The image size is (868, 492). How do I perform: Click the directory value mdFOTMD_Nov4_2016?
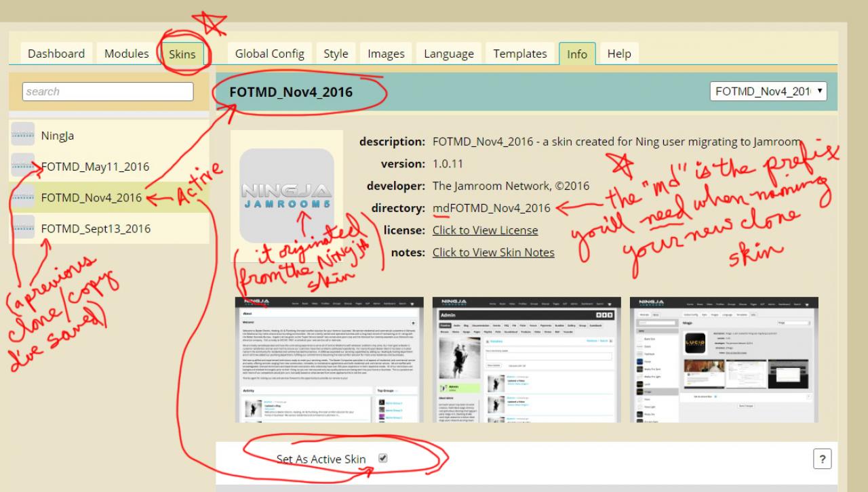click(492, 208)
